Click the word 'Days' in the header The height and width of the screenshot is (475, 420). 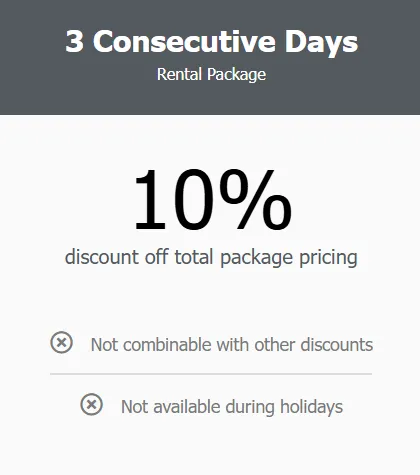click(321, 43)
